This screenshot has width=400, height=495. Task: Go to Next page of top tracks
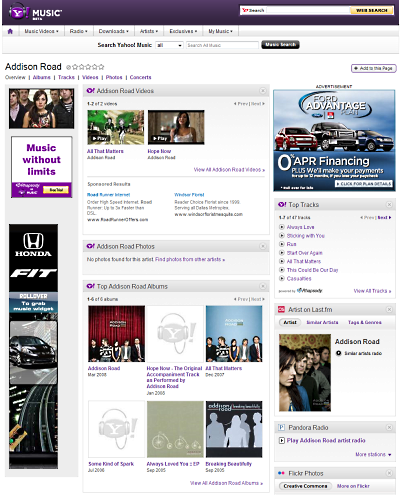point(384,217)
